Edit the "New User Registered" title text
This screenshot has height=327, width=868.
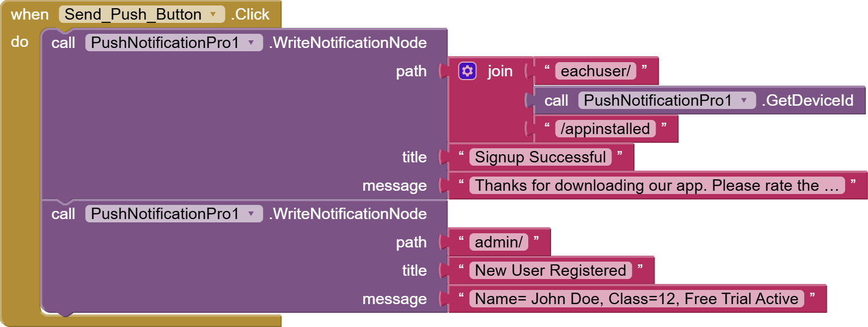pyautogui.click(x=550, y=270)
